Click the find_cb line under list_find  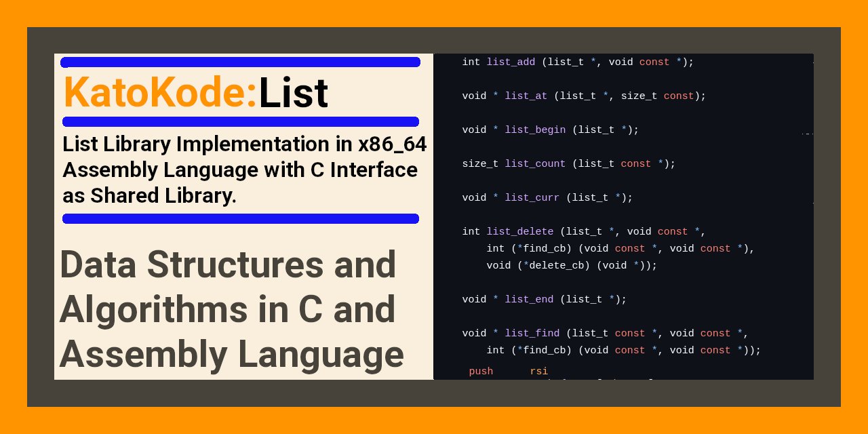(624, 351)
